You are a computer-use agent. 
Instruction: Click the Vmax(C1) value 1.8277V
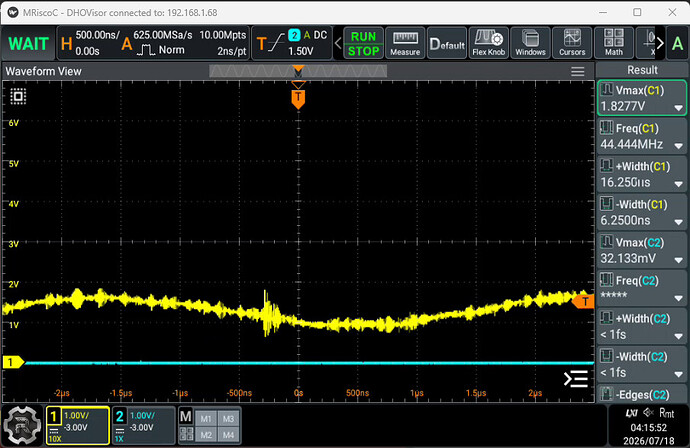tap(623, 106)
